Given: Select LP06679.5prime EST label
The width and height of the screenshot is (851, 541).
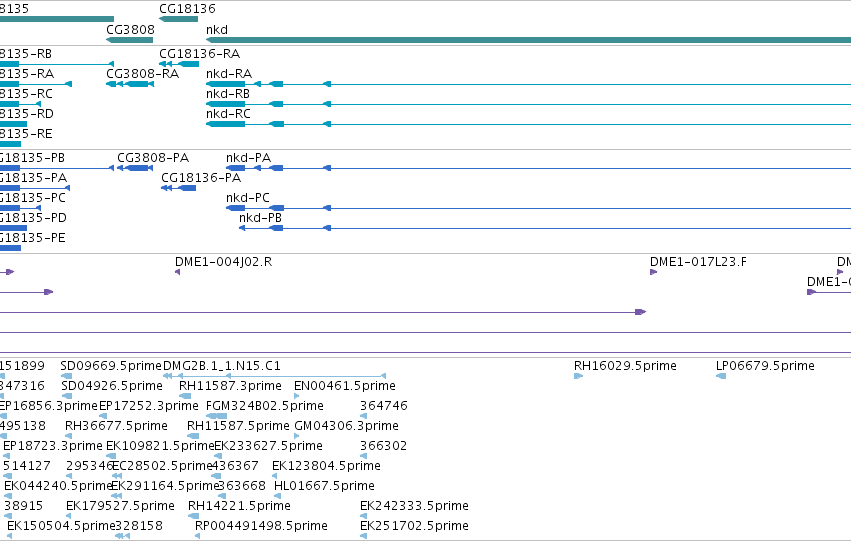Looking at the screenshot, I should point(765,366).
